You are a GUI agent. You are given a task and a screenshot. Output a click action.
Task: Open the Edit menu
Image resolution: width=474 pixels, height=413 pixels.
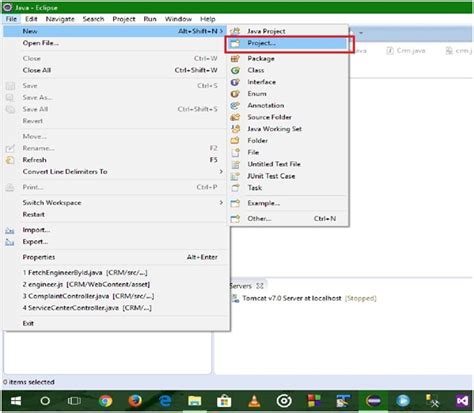pyautogui.click(x=31, y=19)
